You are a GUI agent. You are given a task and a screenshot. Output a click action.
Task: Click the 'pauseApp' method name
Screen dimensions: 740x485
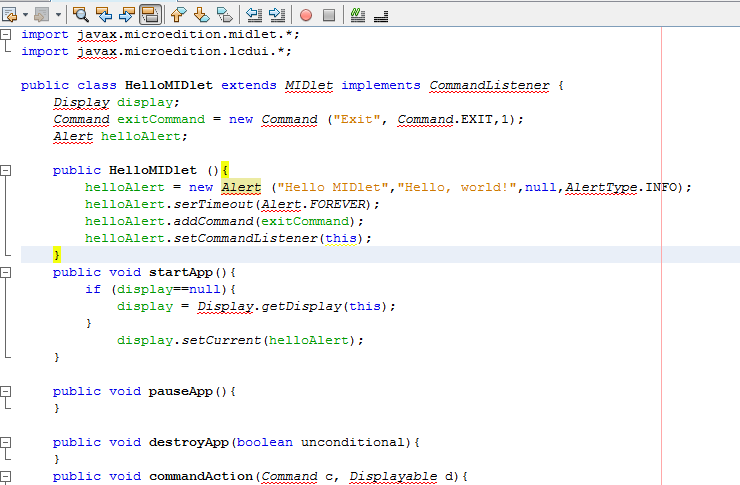click(x=181, y=391)
